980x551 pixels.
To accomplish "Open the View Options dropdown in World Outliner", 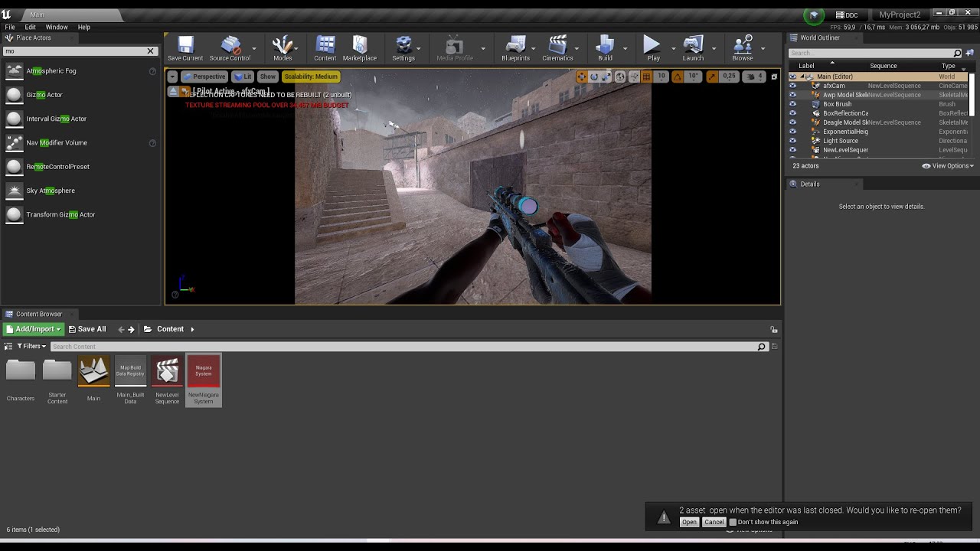I will tap(948, 166).
